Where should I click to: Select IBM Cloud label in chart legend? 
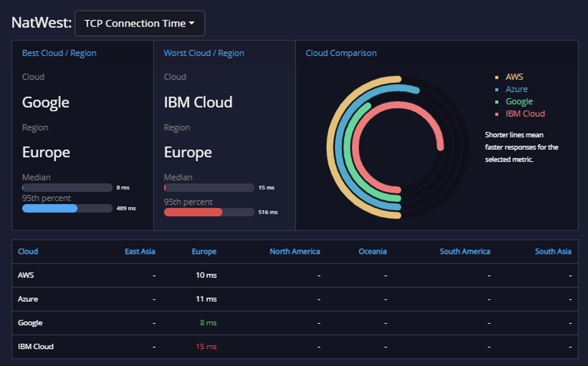pyautogui.click(x=525, y=114)
